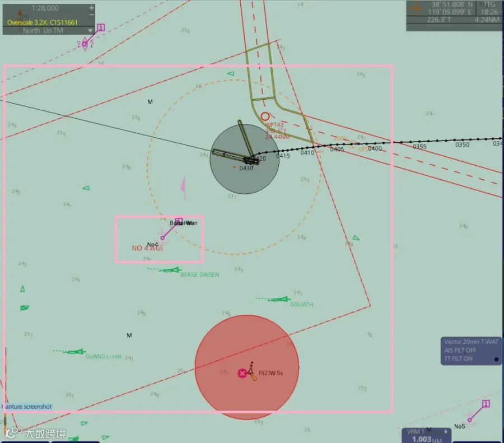Image resolution: width=504 pixels, height=443 pixels.
Task: Expand the VRM 1 panel arrow
Action: pos(446,431)
